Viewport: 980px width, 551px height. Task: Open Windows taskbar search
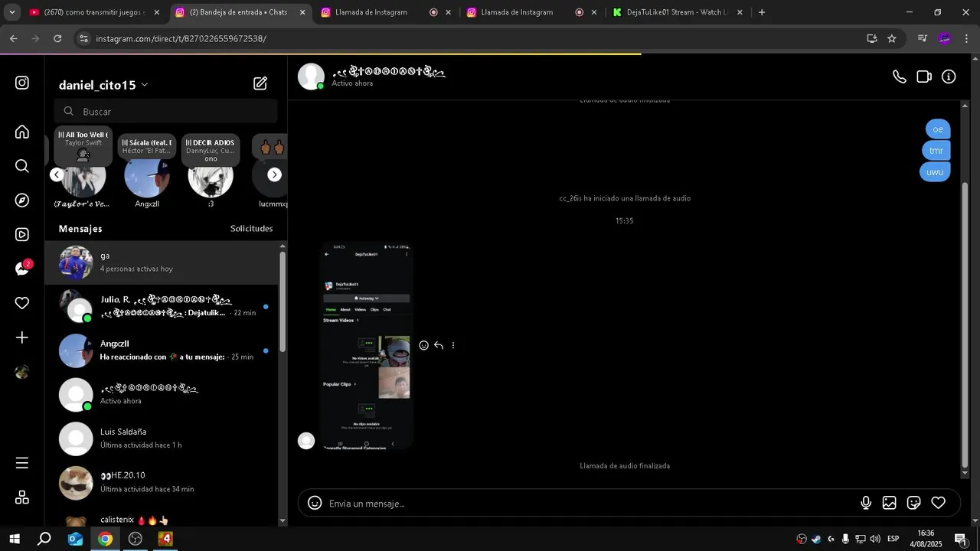click(44, 539)
